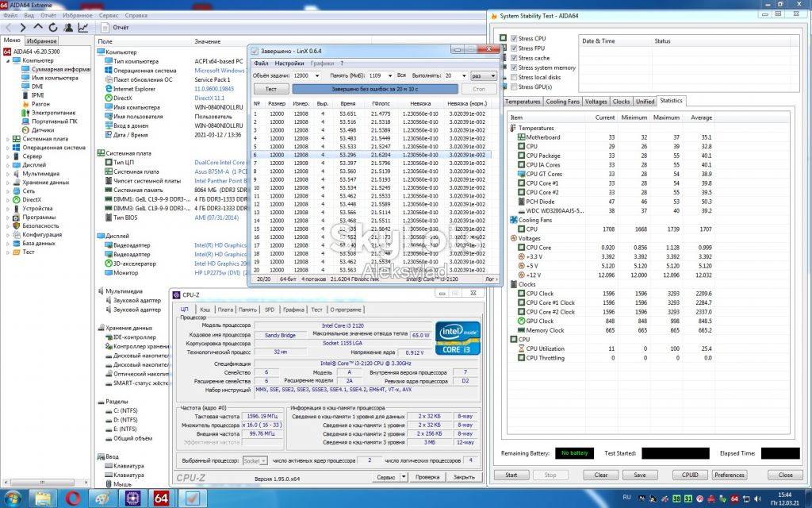Click the Проверка button in CPU-Z

point(427,477)
